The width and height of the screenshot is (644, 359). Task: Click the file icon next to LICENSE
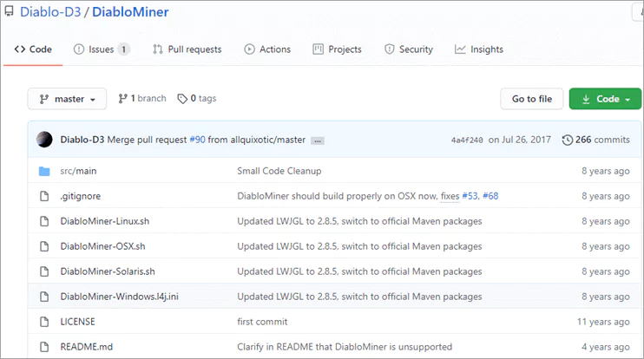click(44, 322)
